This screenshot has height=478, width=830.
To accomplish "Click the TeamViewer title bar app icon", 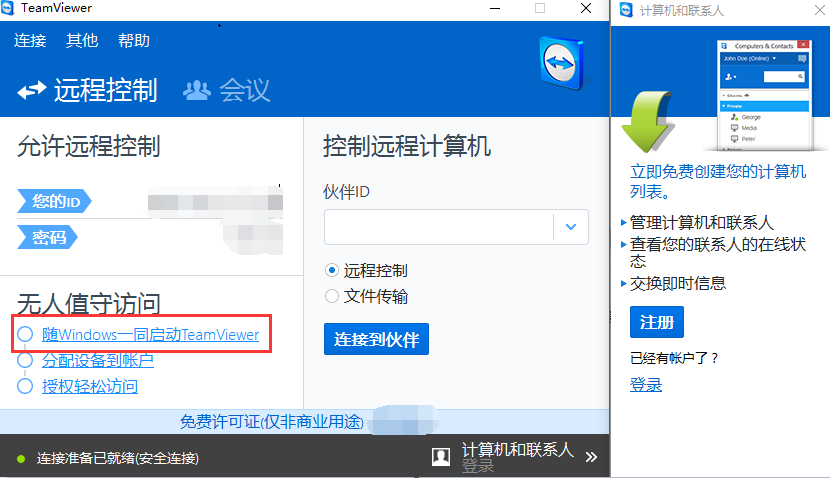I will 7,8.
